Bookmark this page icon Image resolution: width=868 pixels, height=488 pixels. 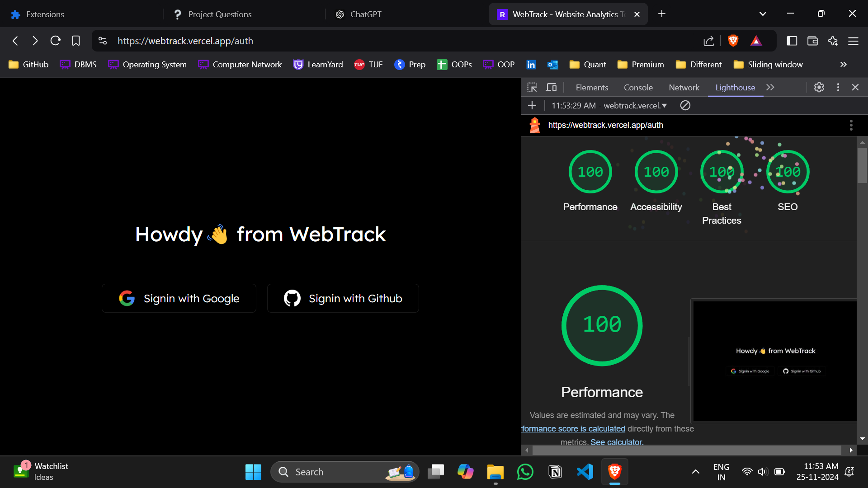[x=76, y=41]
